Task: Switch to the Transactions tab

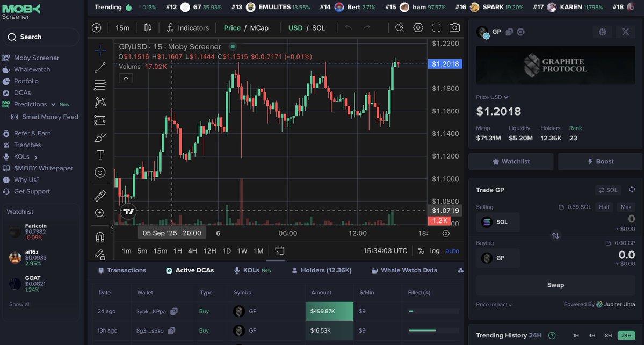Action: pos(122,270)
